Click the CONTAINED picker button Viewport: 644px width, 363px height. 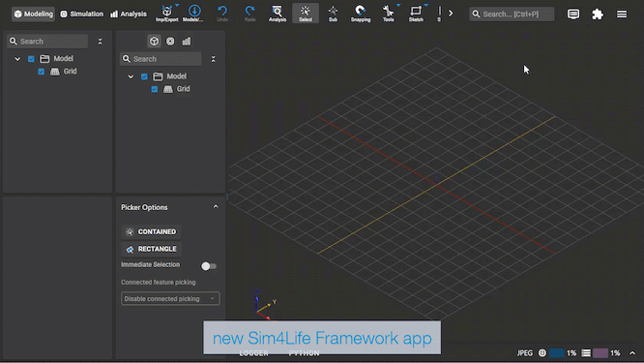151,232
